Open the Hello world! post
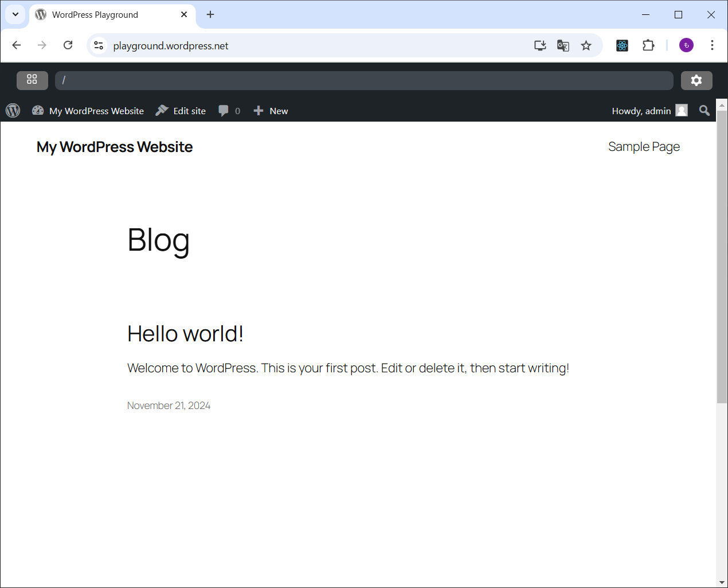 tap(185, 334)
